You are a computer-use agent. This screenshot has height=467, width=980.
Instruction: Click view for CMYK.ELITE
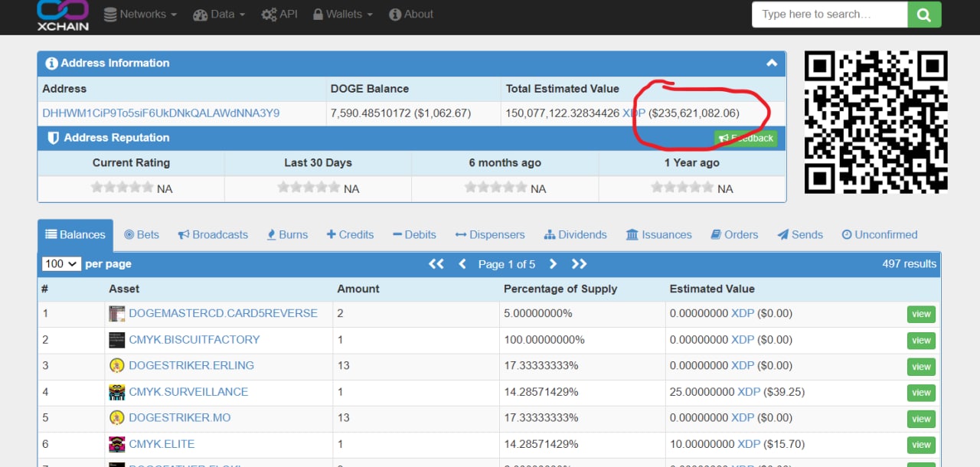[921, 445]
